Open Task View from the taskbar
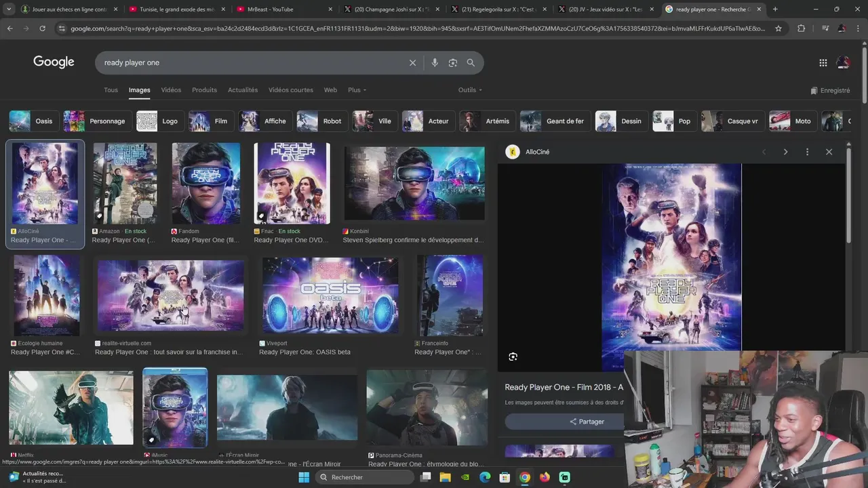This screenshot has height=488, width=868. [x=425, y=477]
